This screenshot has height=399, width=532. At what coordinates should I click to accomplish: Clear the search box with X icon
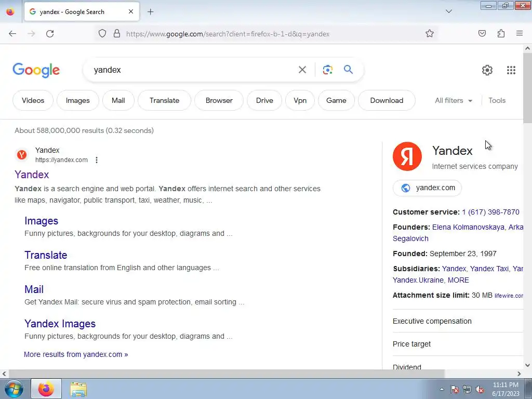(302, 70)
